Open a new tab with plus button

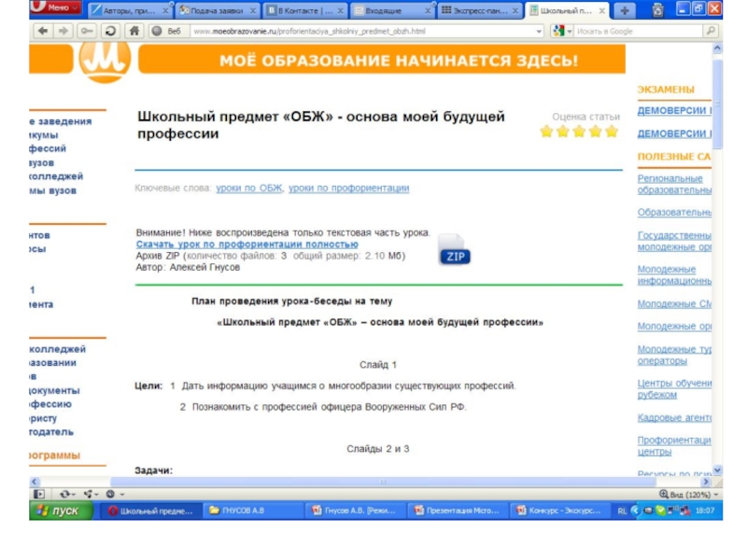624,9
